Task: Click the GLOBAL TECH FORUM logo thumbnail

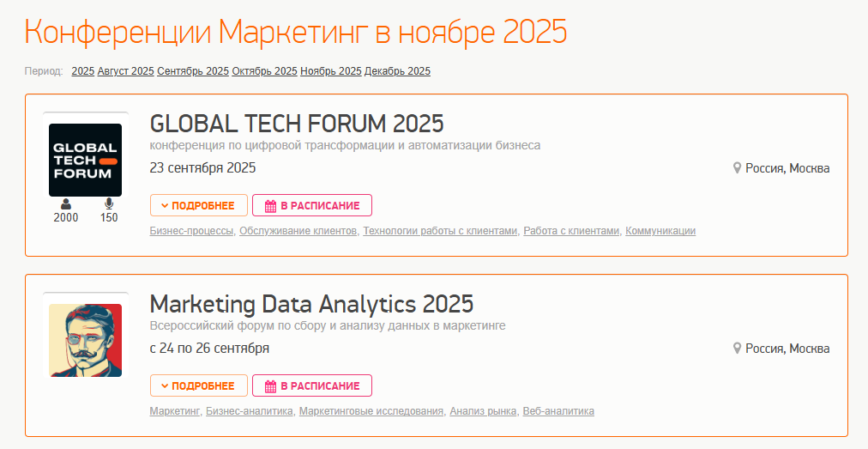Action: coord(85,160)
